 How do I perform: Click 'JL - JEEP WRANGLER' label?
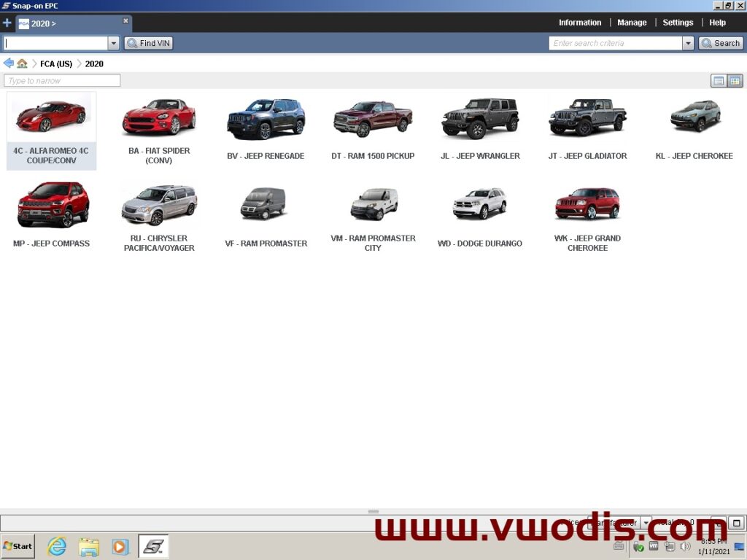pyautogui.click(x=480, y=156)
